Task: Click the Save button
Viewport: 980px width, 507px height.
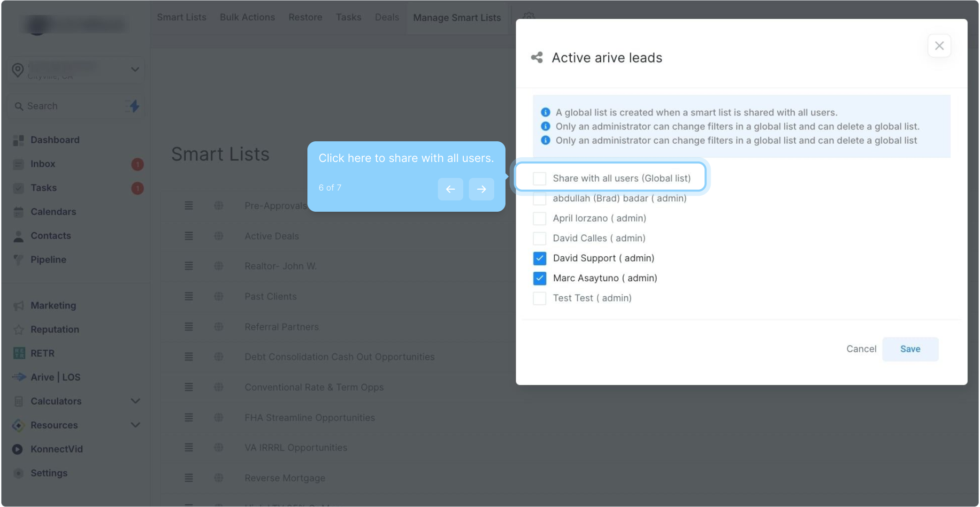Action: point(910,349)
